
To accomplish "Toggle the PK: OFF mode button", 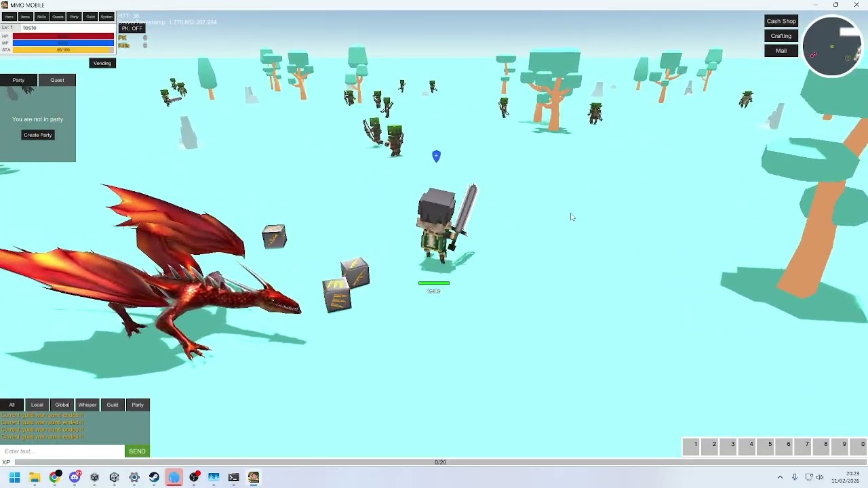I will point(132,28).
